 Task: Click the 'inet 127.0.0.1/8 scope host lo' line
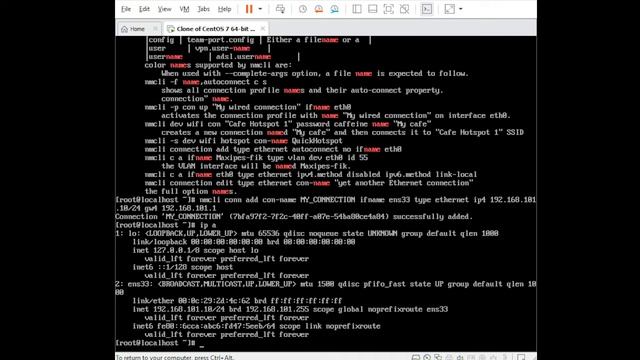coord(196,251)
